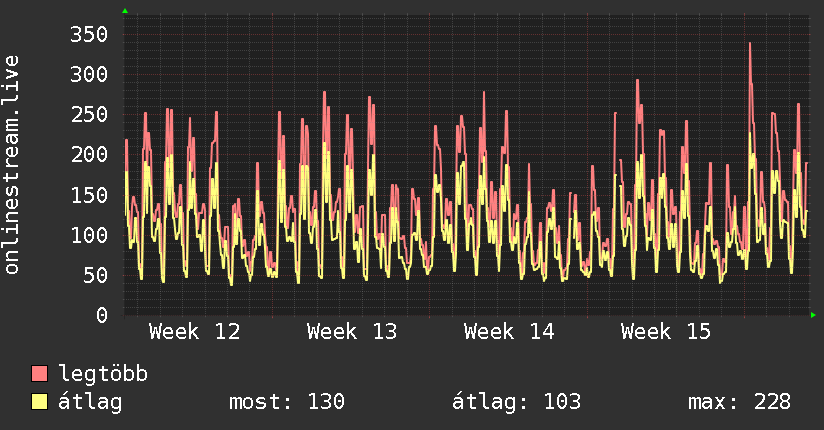The height and width of the screenshot is (430, 824).
Task: Click the onlinestream.live vertical axis title
Action: pos(11,165)
